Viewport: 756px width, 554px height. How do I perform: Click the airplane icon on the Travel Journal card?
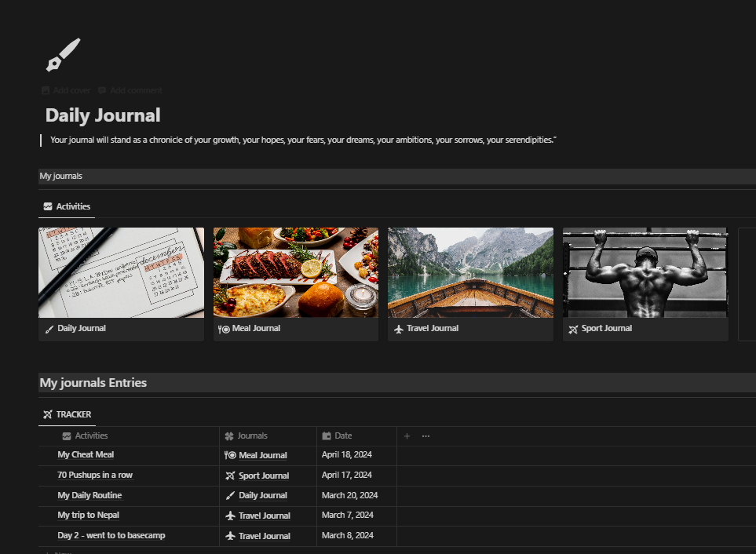point(400,328)
